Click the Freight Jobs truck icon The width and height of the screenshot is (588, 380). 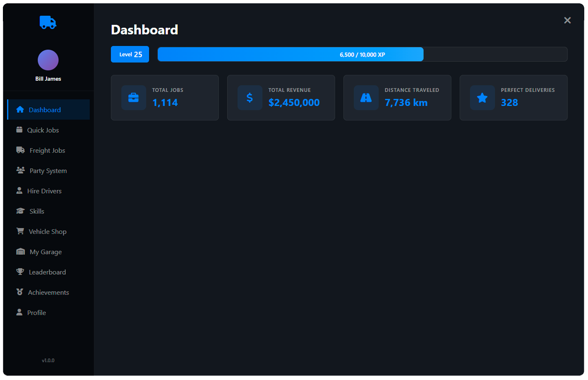pos(20,150)
